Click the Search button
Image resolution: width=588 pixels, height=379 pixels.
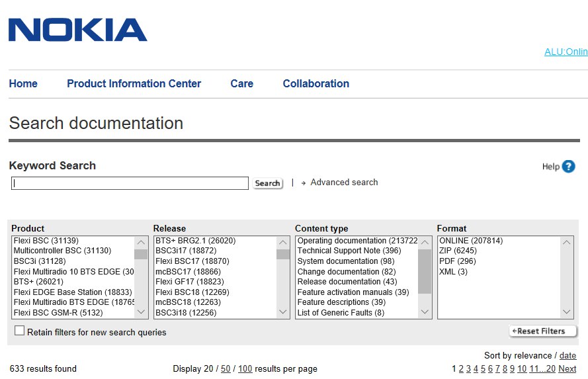[267, 183]
